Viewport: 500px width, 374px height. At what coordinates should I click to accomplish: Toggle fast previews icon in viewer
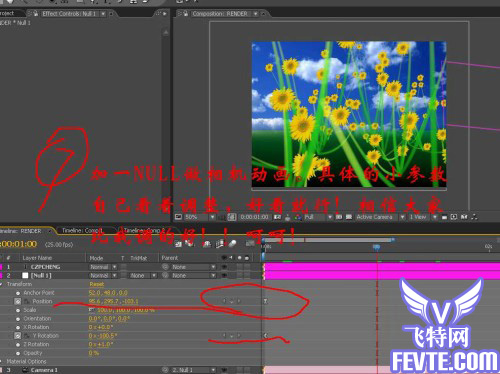[x=454, y=217]
